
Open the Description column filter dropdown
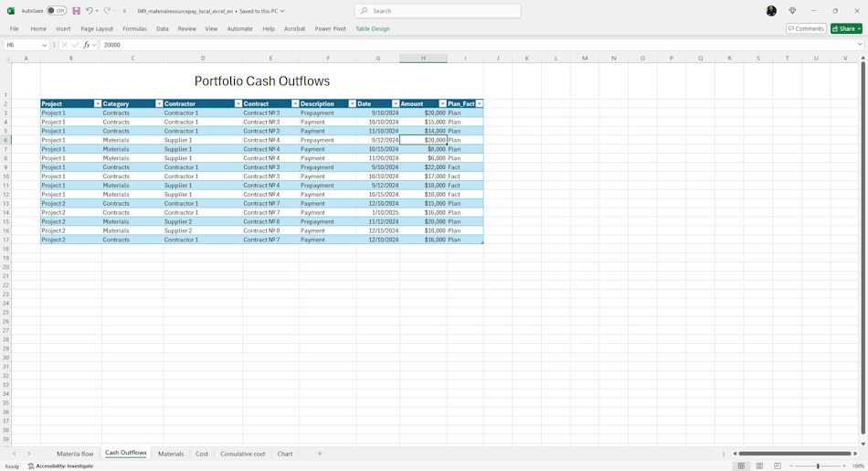352,103
